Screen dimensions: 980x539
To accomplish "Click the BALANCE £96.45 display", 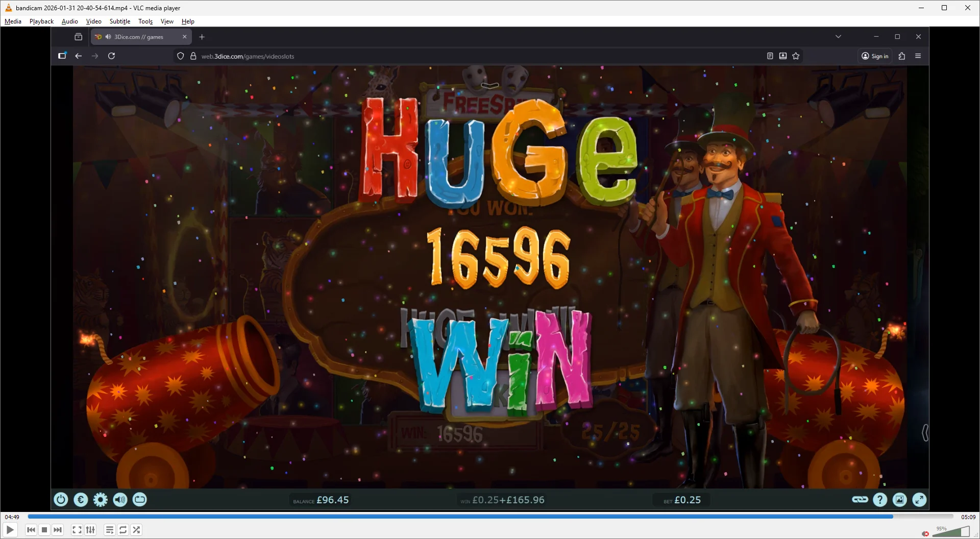I will pos(321,500).
